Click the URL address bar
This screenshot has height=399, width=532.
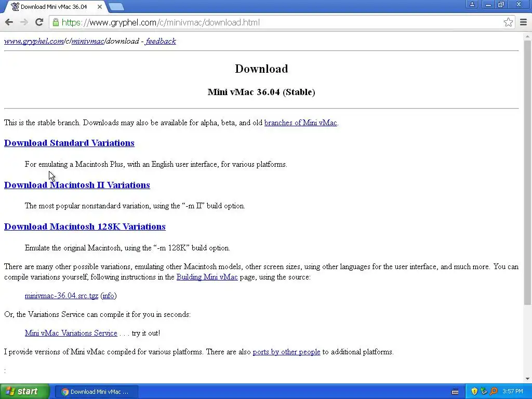pyautogui.click(x=282, y=22)
